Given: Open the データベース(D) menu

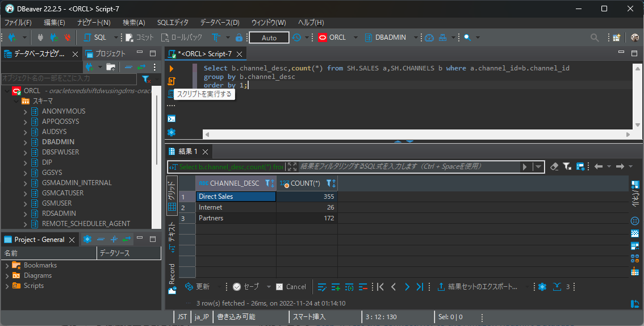Looking at the screenshot, I should point(219,23).
